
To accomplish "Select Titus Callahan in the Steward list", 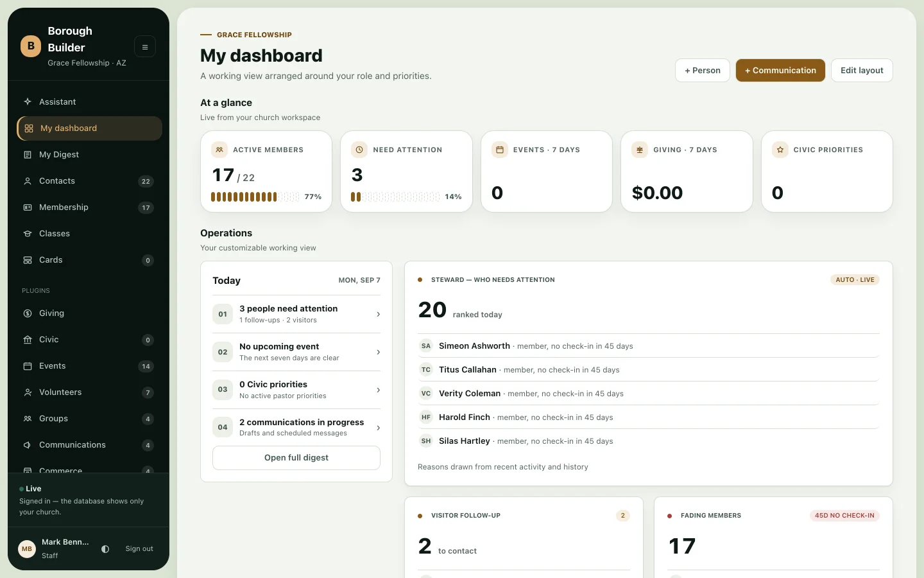I will [x=648, y=370].
